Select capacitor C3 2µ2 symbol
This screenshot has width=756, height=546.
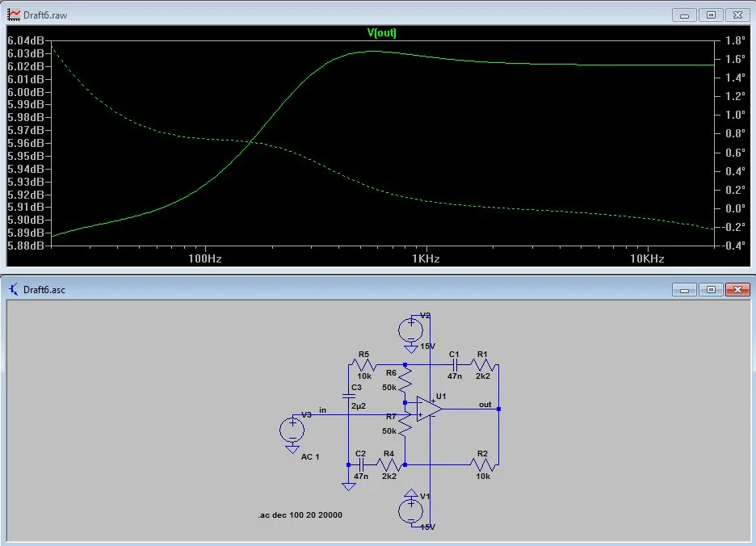coord(349,397)
